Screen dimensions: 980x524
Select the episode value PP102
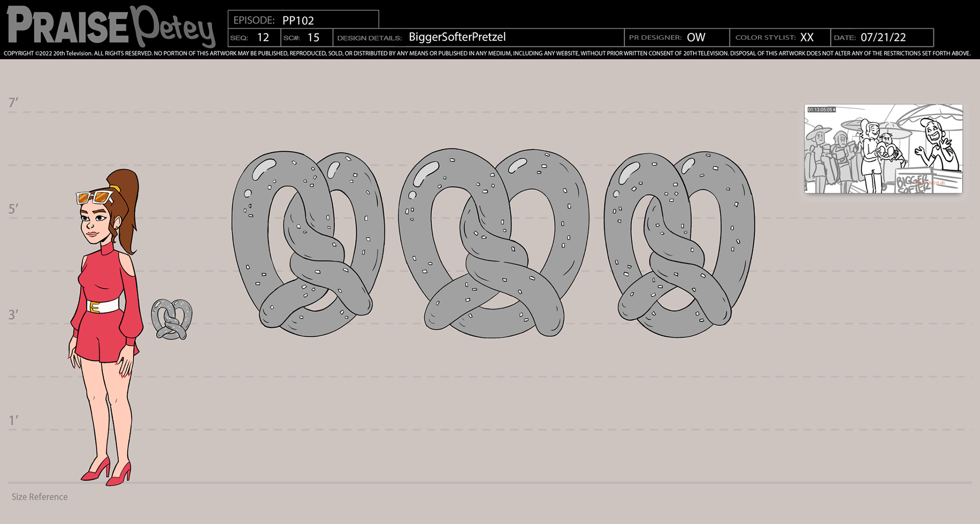tap(298, 20)
